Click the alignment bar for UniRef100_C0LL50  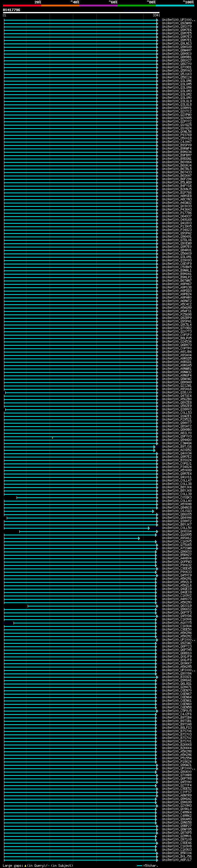77,528
